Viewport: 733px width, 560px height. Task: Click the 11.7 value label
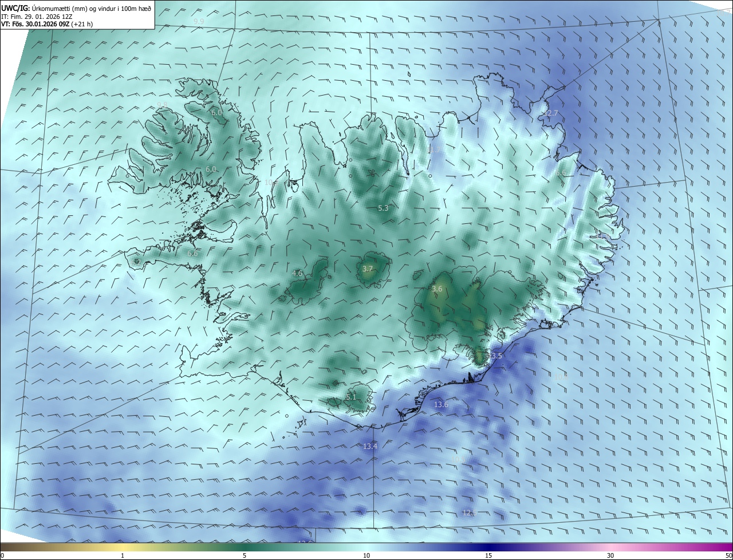[435, 150]
